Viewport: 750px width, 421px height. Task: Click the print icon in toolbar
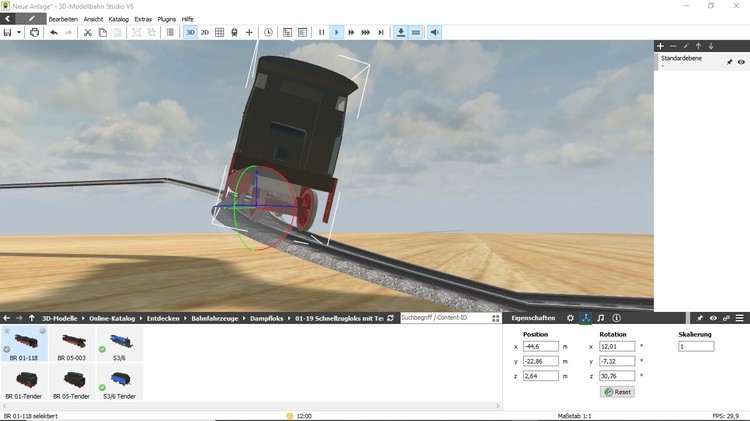35,32
